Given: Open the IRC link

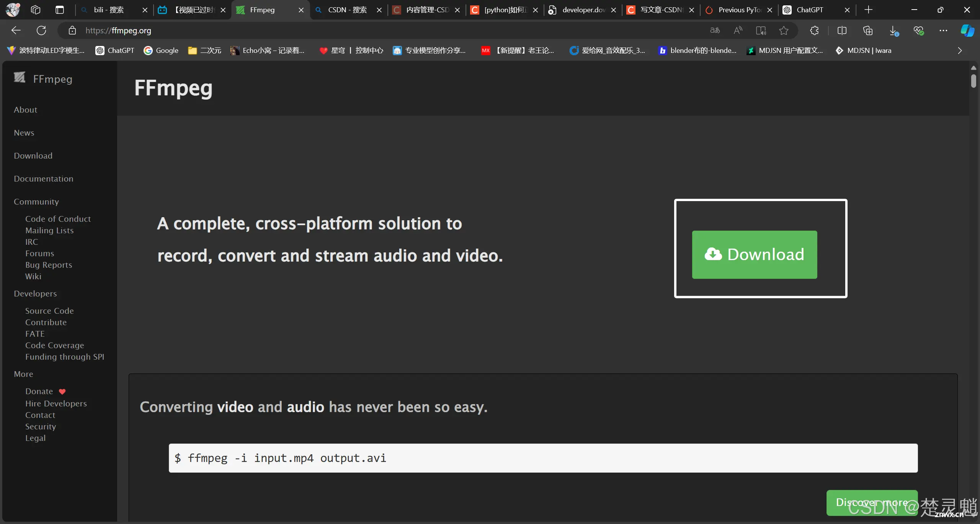Looking at the screenshot, I should tap(32, 242).
